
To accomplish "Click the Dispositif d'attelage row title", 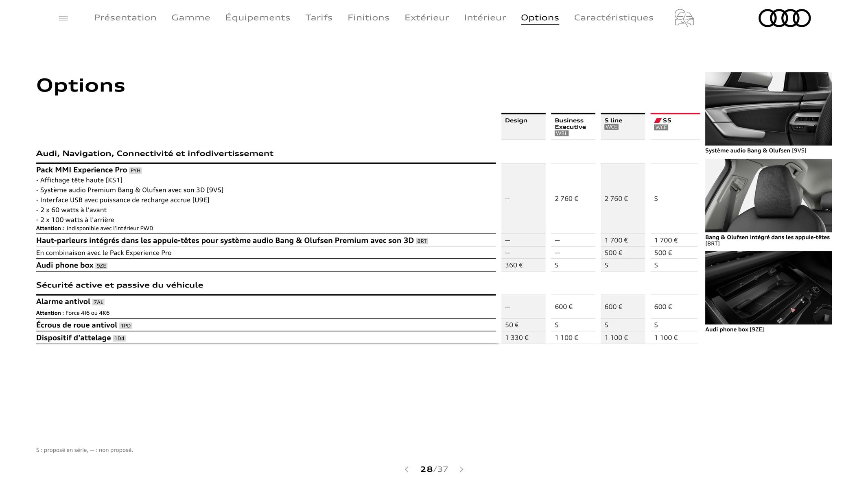I will click(73, 338).
